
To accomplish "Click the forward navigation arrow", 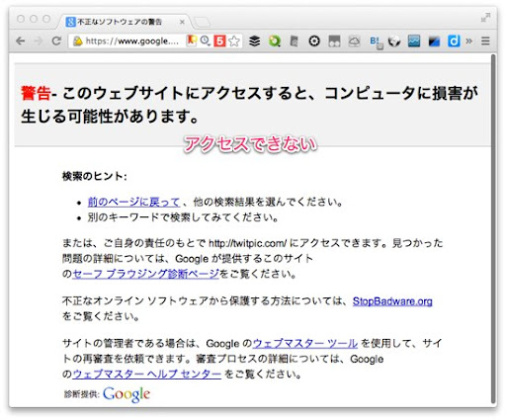I will coord(39,42).
